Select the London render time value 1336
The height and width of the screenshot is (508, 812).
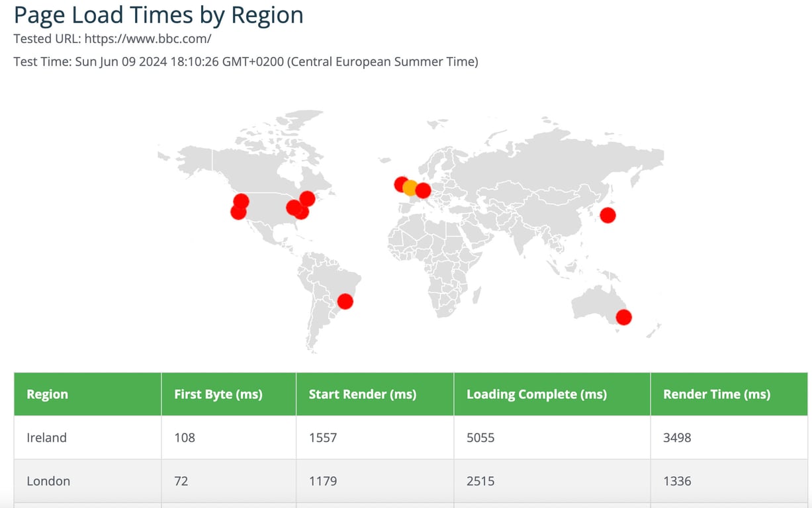point(677,481)
